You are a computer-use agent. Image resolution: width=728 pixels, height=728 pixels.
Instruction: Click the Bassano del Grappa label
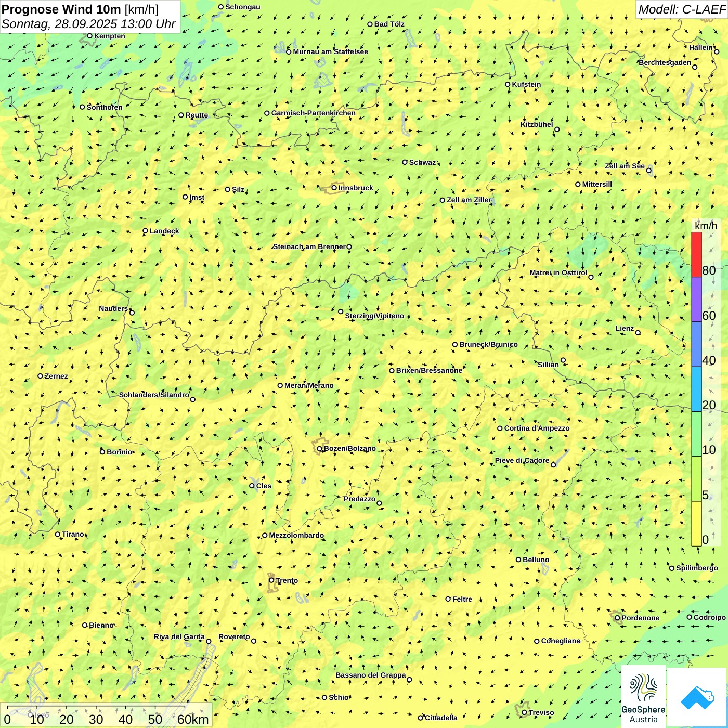point(371,675)
